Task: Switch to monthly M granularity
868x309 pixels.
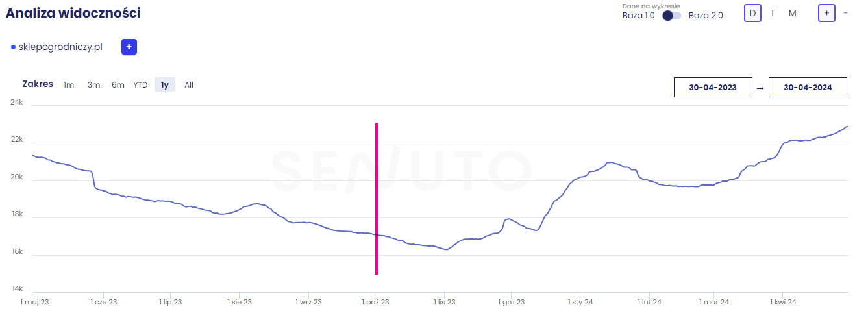Action: (x=792, y=13)
